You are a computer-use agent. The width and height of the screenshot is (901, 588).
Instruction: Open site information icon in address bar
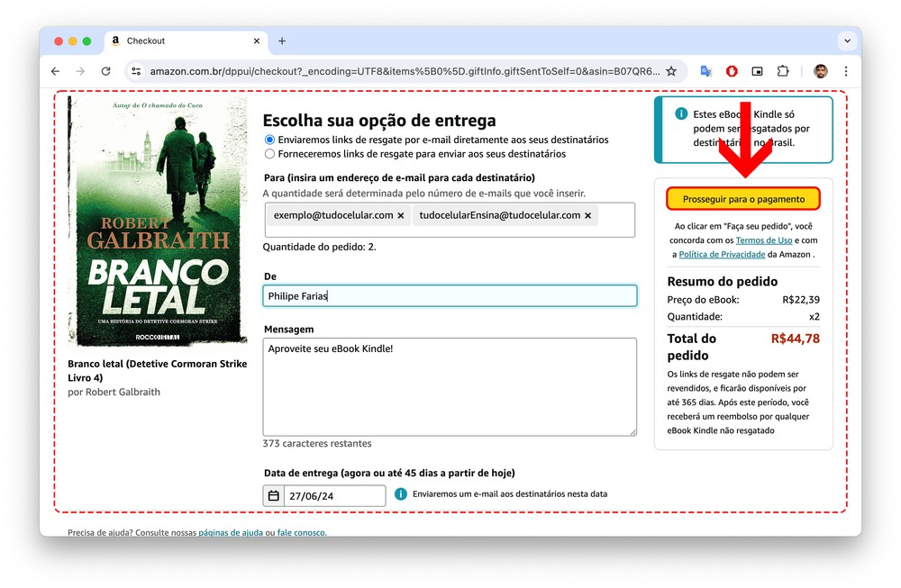point(136,71)
